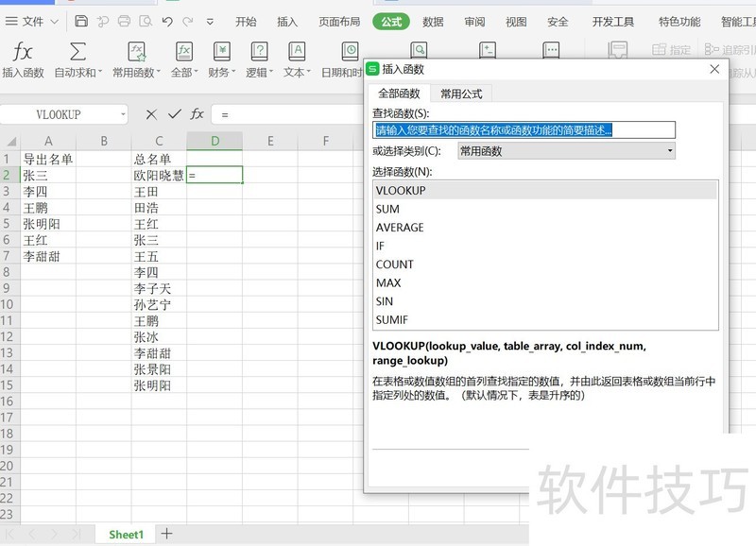Add a new worksheet with the plus button
The height and width of the screenshot is (546, 756).
(x=166, y=534)
